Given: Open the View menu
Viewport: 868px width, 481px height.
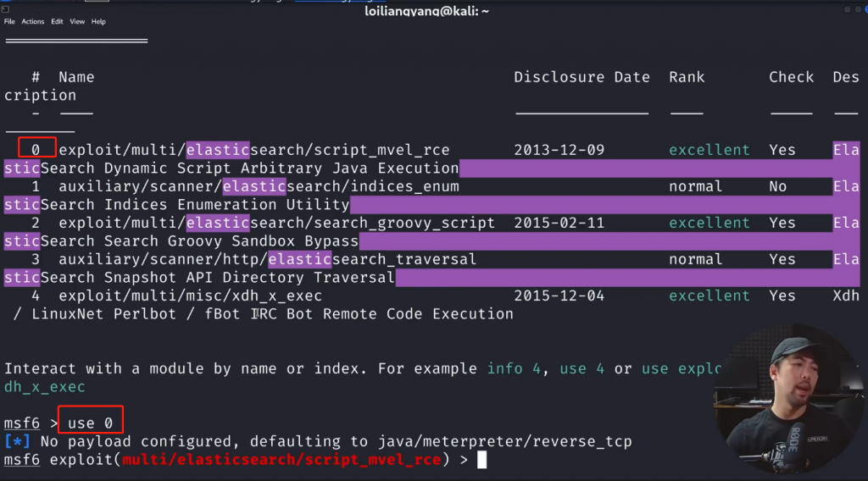Looking at the screenshot, I should tap(76, 22).
